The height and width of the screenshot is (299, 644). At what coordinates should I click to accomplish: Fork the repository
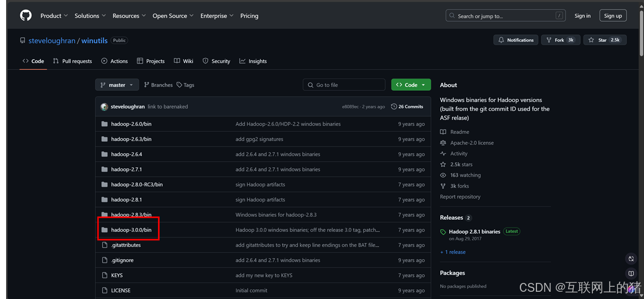560,40
